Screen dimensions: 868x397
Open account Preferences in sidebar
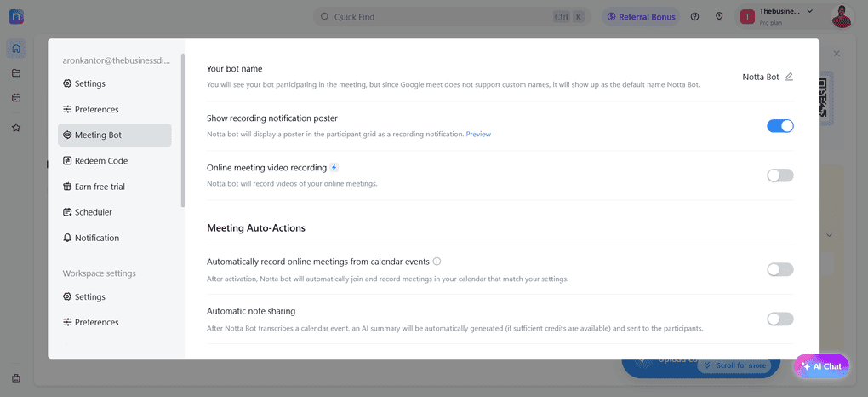click(x=115, y=109)
